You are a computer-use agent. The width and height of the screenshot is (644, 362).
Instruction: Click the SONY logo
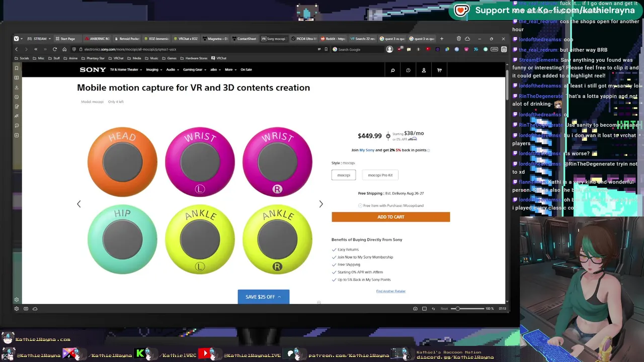[93, 69]
